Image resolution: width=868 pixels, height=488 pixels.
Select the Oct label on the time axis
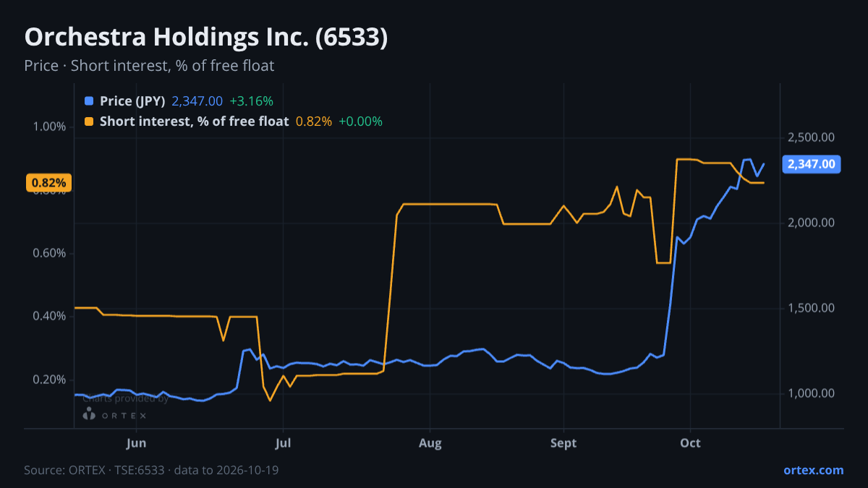point(691,443)
